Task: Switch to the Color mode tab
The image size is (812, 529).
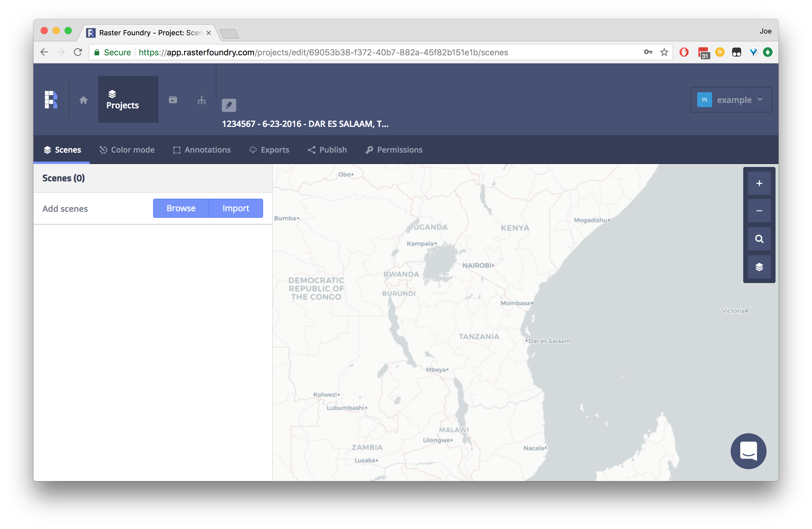Action: (x=127, y=150)
